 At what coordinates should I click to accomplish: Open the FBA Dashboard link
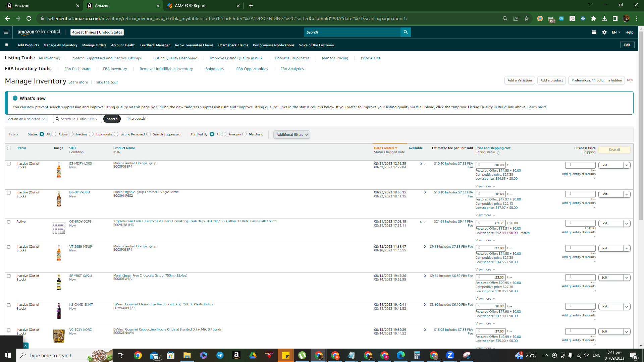[77, 69]
